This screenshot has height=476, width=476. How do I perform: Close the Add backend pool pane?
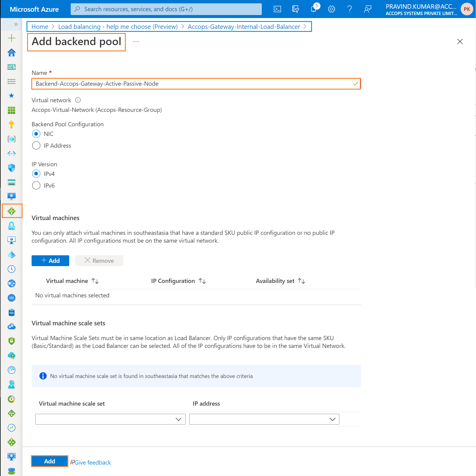(x=460, y=41)
